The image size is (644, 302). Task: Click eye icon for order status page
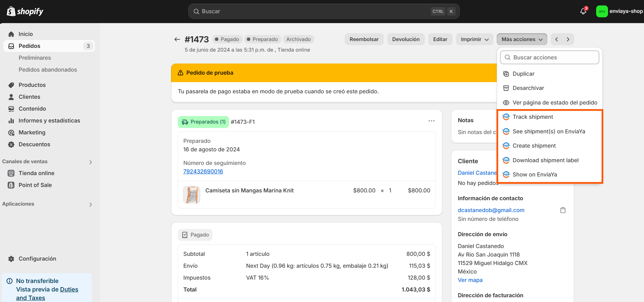tap(506, 102)
